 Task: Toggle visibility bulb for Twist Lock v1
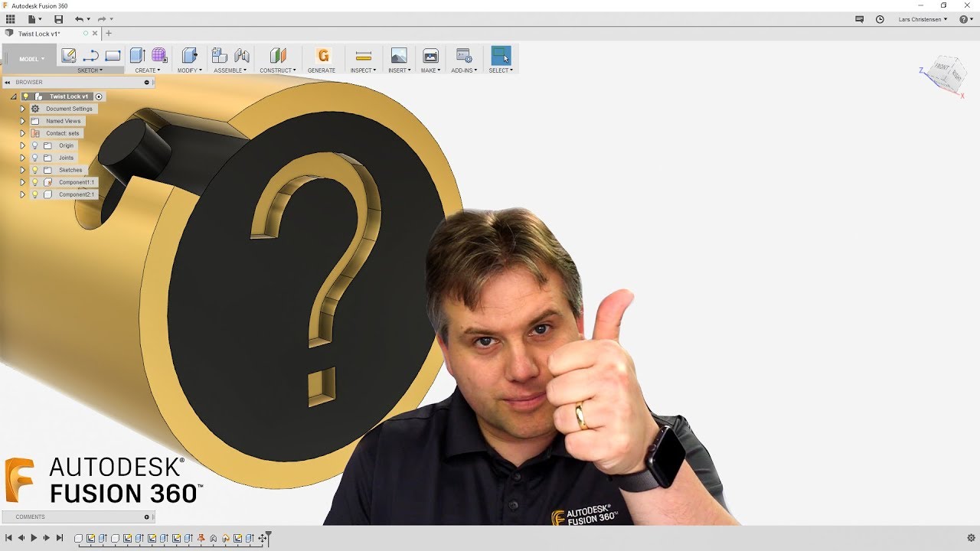click(x=25, y=96)
